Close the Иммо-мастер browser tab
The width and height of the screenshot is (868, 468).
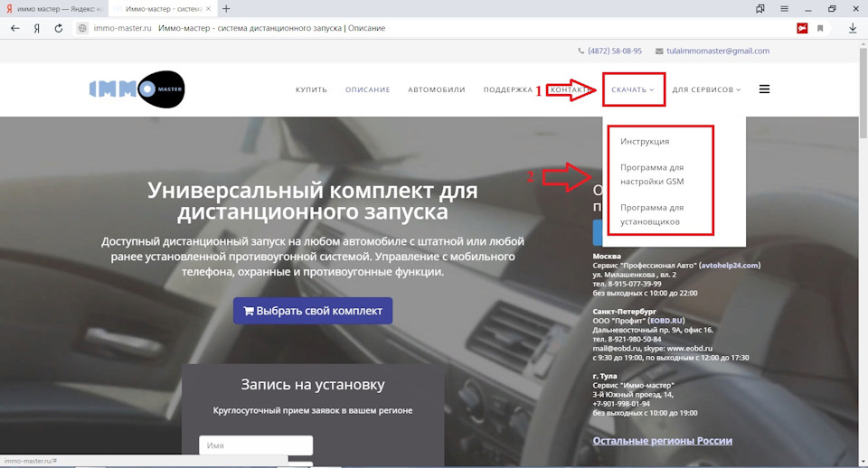(209, 9)
